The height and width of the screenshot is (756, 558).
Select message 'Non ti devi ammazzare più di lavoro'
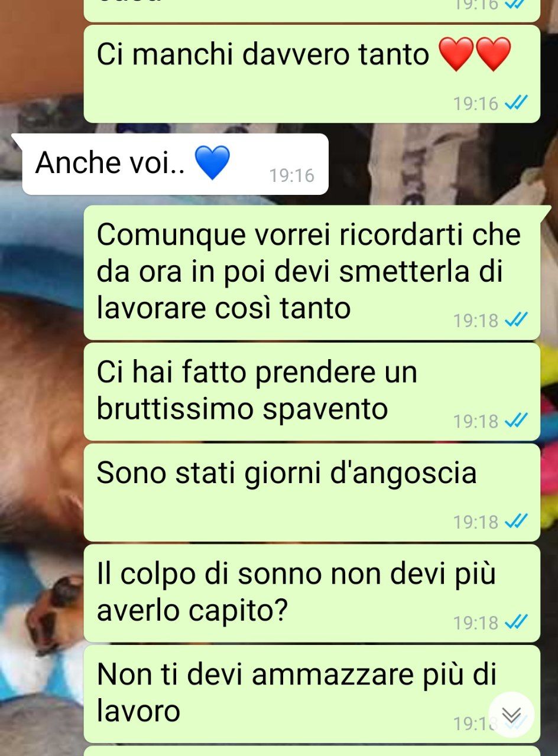312,694
